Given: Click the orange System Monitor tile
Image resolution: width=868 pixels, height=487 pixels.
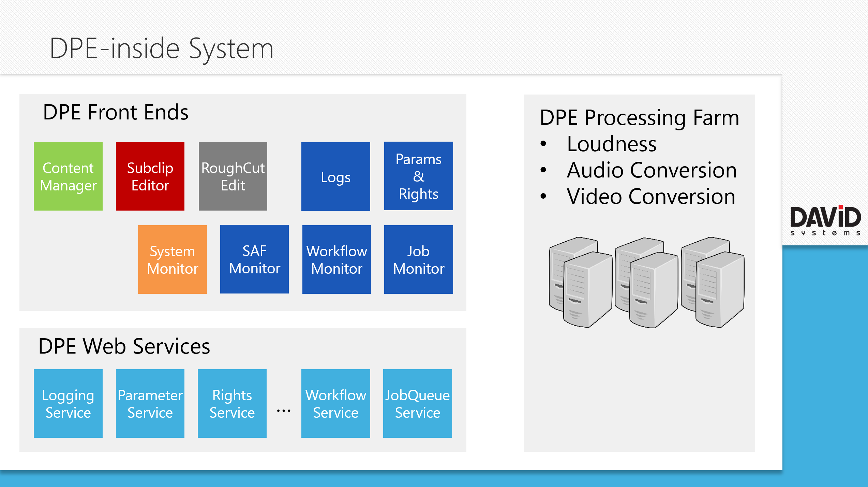Looking at the screenshot, I should coord(172,259).
